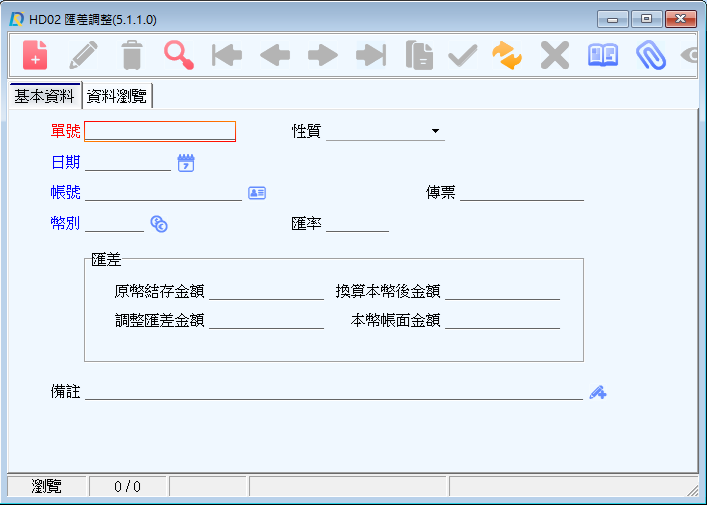Click the 帳號 account field
Image resolution: width=707 pixels, height=505 pixels.
point(164,193)
